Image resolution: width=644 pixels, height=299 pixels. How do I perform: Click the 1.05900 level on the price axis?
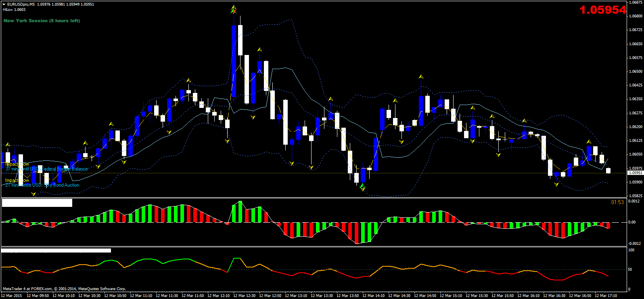point(636,182)
